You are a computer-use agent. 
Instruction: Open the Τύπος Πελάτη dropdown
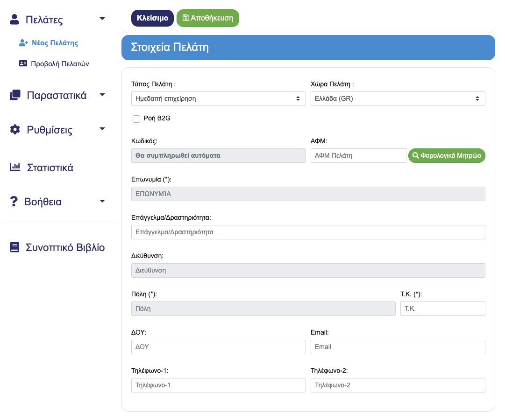click(x=219, y=98)
